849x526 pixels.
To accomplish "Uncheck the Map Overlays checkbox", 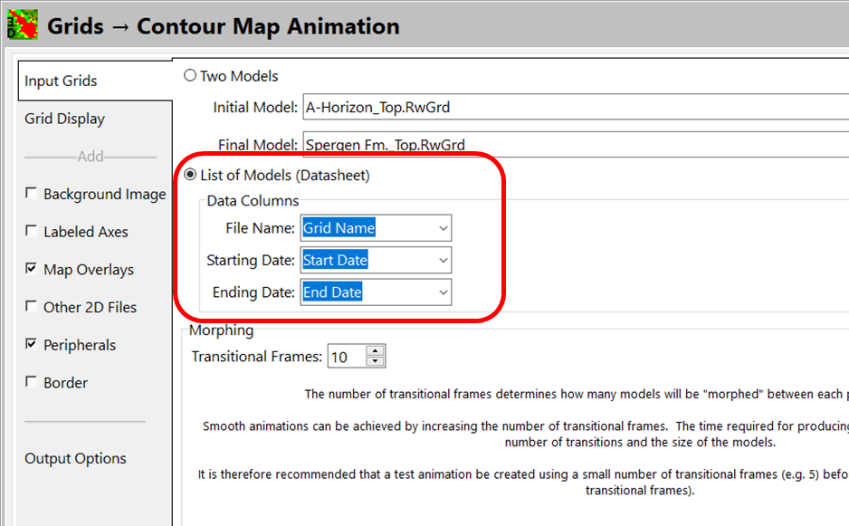I will click(32, 270).
